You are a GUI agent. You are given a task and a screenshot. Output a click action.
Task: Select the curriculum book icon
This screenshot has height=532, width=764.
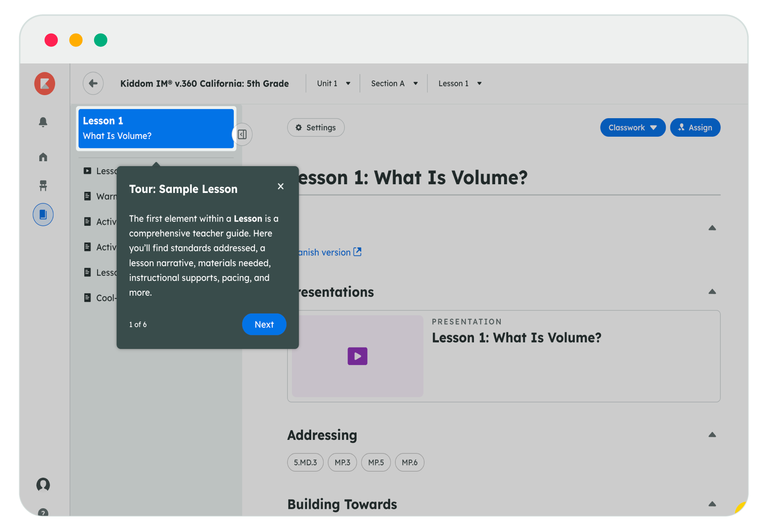pyautogui.click(x=43, y=214)
